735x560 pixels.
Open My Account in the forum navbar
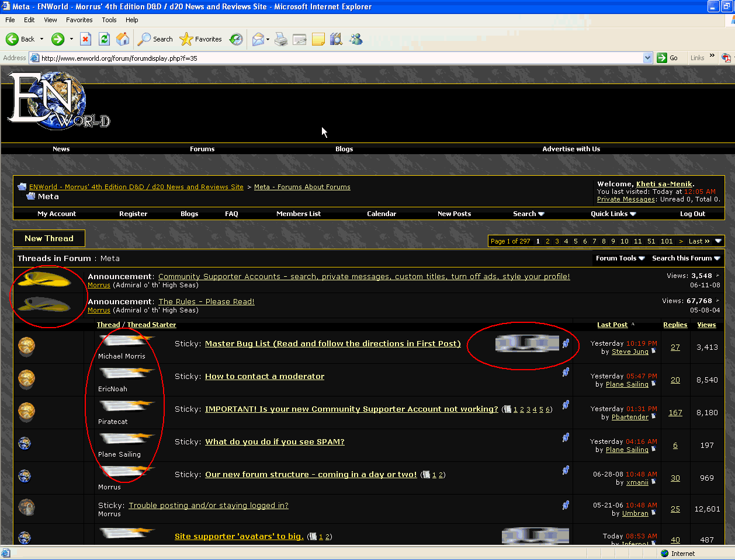tap(57, 214)
